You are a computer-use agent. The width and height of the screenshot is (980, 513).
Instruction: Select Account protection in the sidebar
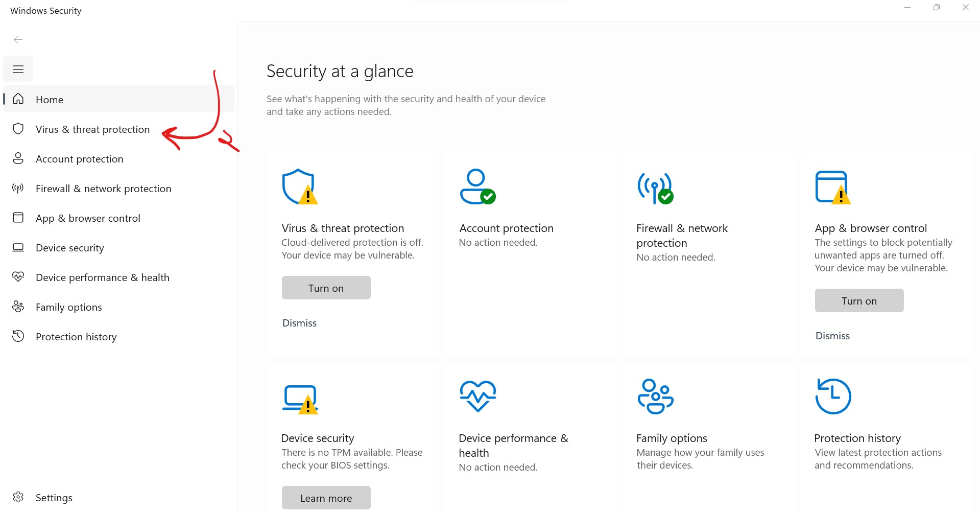[118, 158]
